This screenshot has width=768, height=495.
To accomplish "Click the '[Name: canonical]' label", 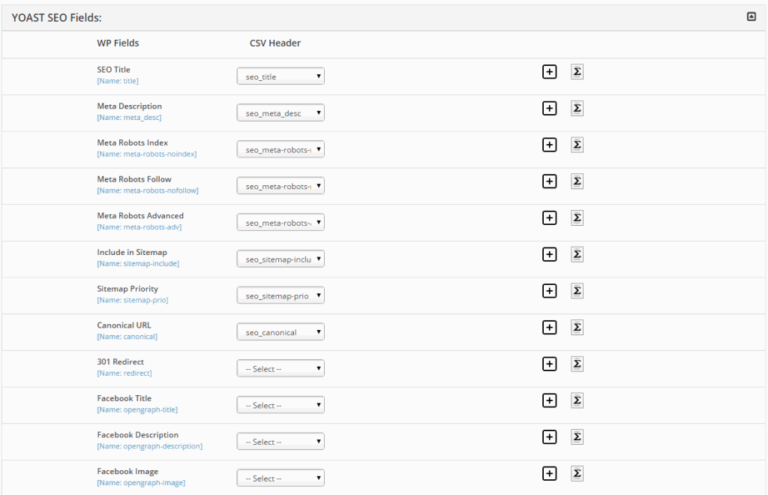I will 127,336.
